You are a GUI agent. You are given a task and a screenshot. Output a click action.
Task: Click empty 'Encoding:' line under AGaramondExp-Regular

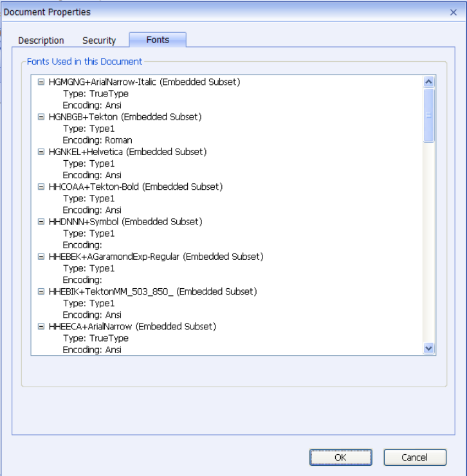click(x=82, y=280)
